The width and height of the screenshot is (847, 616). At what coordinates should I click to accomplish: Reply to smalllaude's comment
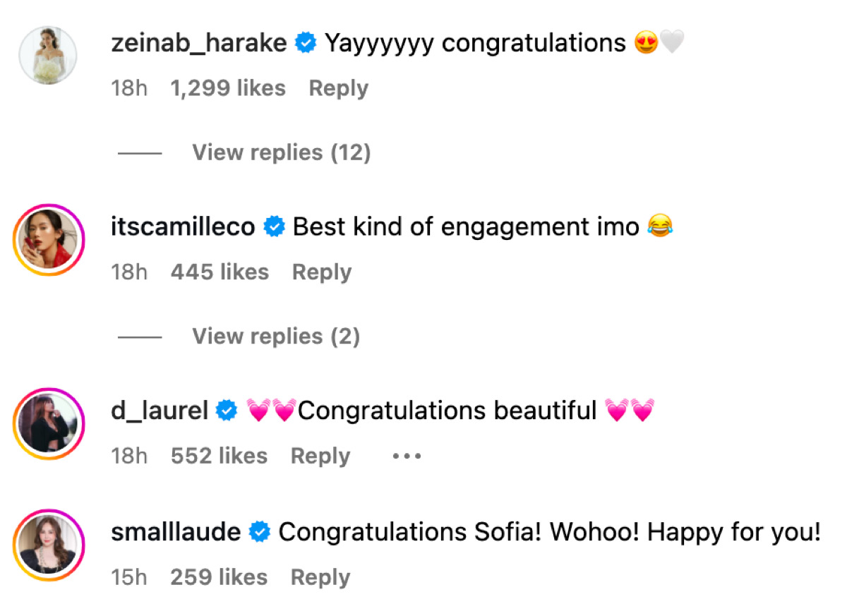pyautogui.click(x=320, y=577)
